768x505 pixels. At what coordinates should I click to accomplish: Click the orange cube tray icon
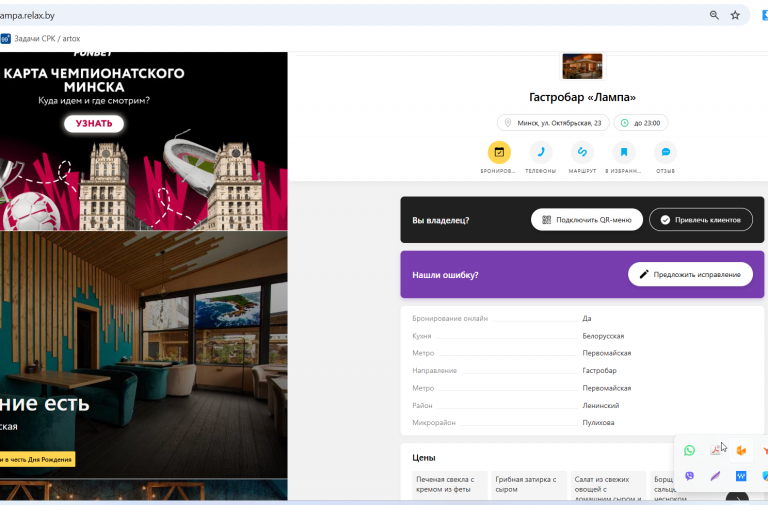click(x=741, y=451)
